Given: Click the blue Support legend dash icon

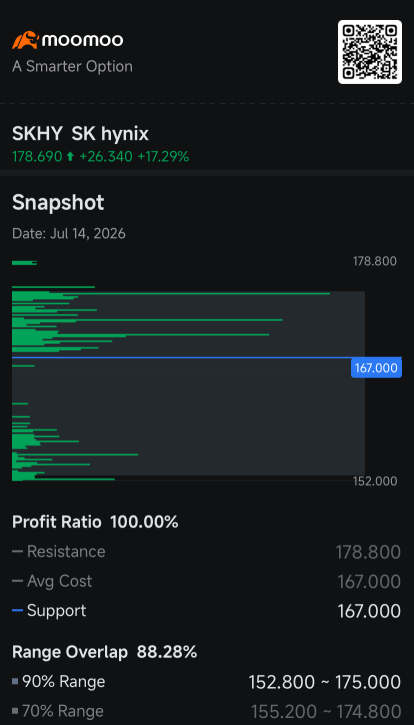Looking at the screenshot, I should 17,611.
